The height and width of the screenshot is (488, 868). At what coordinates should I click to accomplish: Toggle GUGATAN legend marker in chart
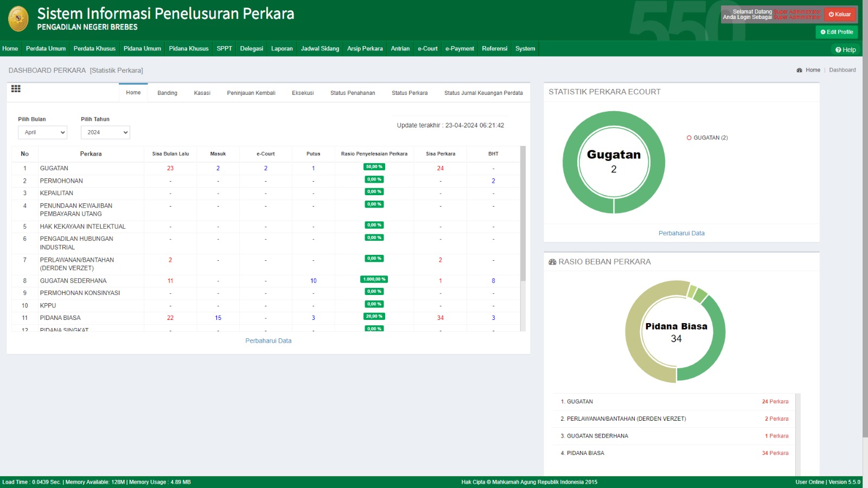[x=689, y=138]
